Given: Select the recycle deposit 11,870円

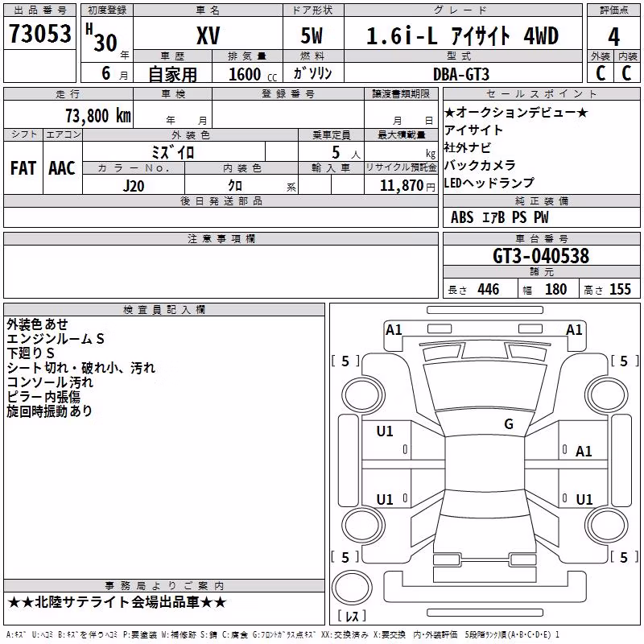Looking at the screenshot, I should 407,186.
